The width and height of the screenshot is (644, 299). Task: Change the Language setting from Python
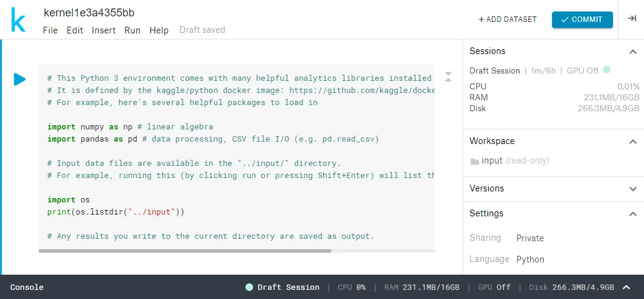530,259
